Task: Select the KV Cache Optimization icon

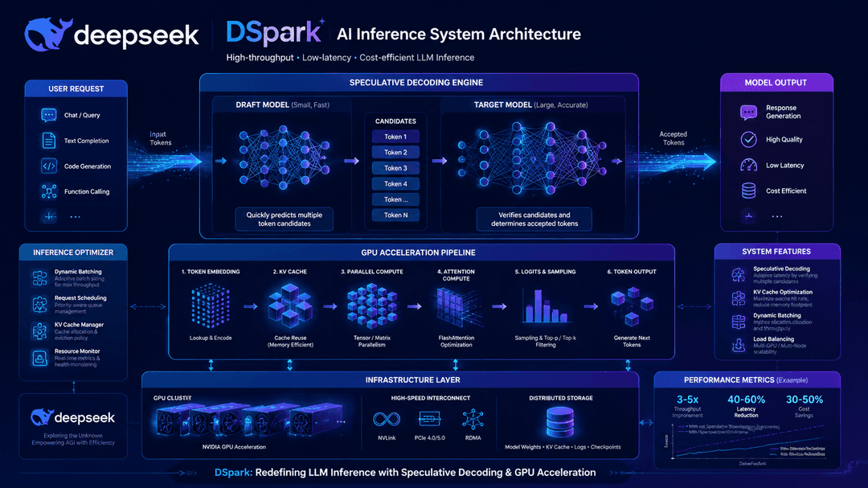Action: tap(739, 298)
